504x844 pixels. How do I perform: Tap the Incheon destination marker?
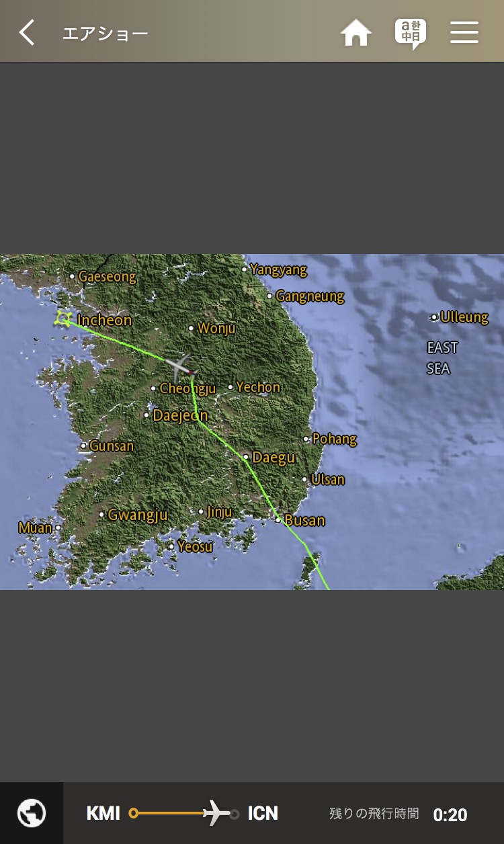(x=64, y=319)
